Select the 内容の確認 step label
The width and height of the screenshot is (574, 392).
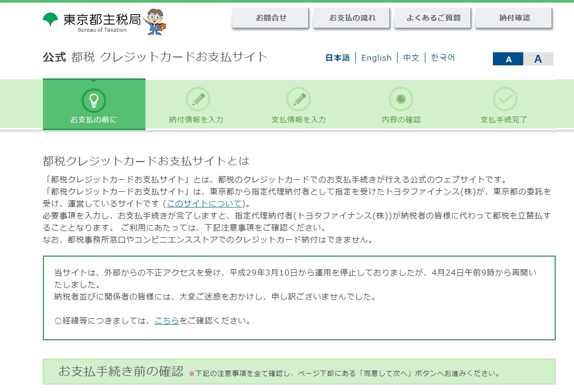(401, 120)
